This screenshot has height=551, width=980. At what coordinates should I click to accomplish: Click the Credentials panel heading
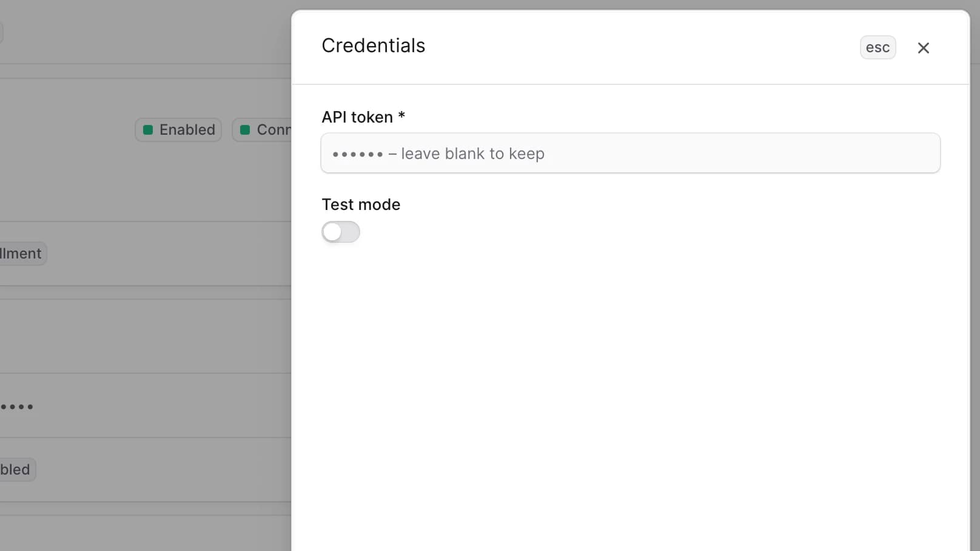tap(374, 46)
